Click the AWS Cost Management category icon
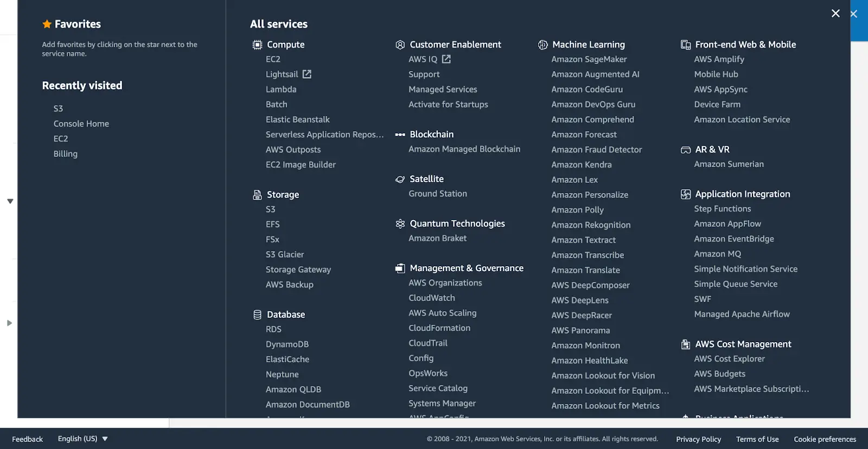Screen dimensions: 868x449 coord(686,344)
